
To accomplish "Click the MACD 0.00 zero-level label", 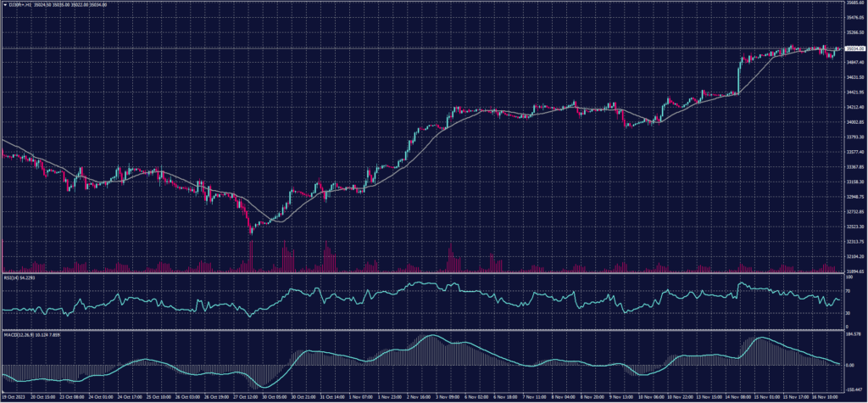I will 849,365.
